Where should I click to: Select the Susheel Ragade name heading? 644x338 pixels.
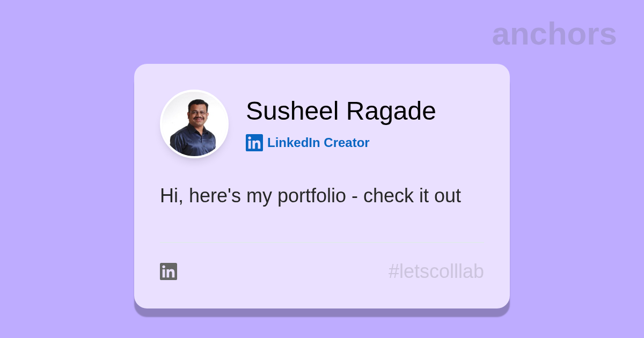coord(341,111)
